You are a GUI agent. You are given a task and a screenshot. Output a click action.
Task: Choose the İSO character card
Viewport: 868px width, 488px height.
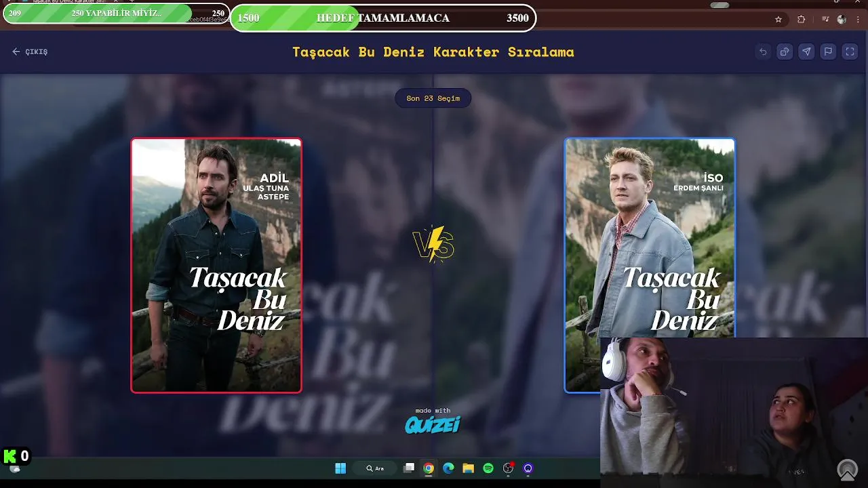(x=650, y=265)
